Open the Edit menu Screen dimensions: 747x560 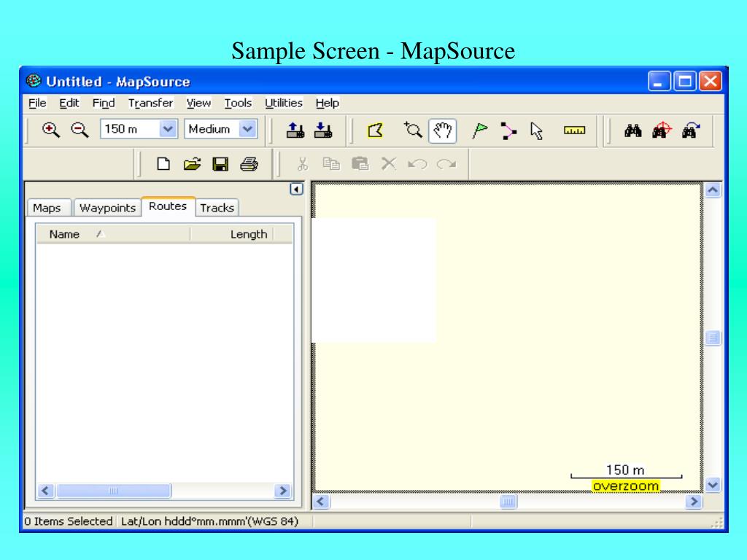pos(69,103)
